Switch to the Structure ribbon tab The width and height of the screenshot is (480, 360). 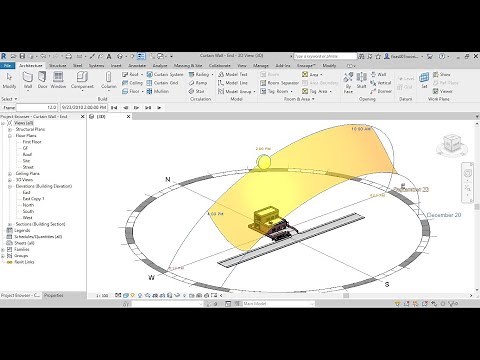(x=57, y=66)
